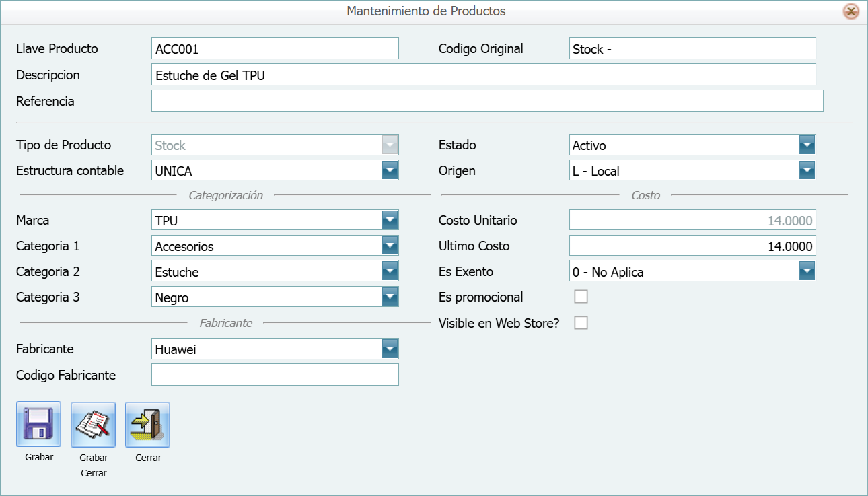This screenshot has height=496, width=868.
Task: Click the Cerrar exit door icon
Action: 147,425
